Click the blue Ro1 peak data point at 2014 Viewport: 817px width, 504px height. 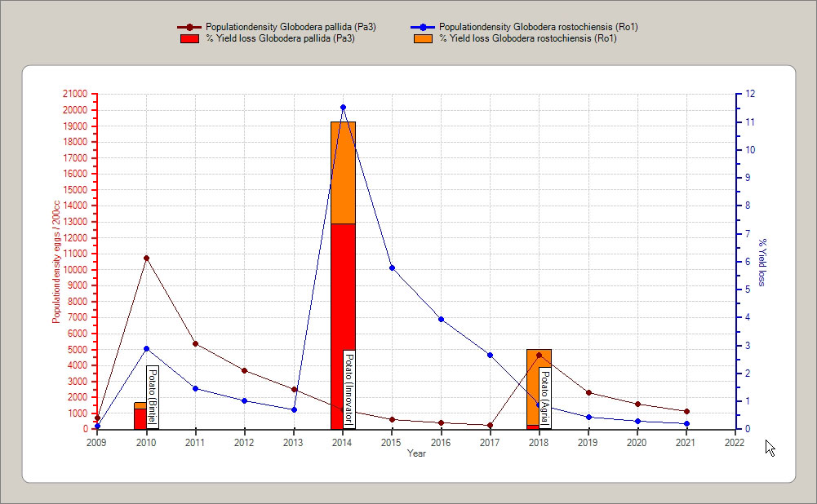(x=343, y=107)
